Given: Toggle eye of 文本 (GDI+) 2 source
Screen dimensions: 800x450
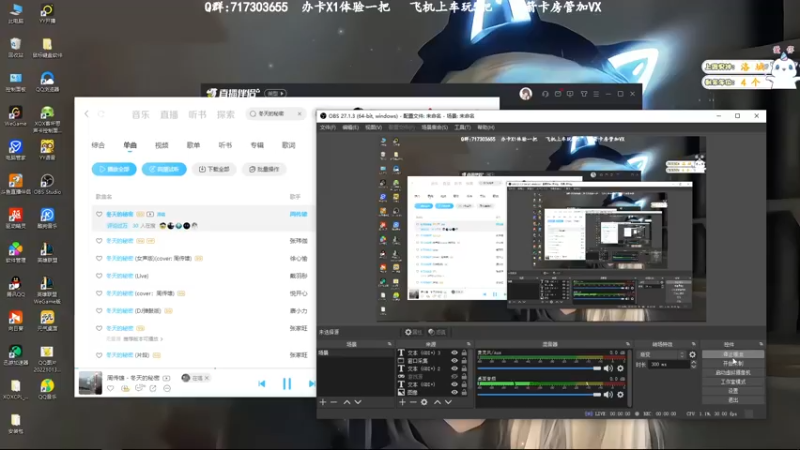Looking at the screenshot, I should click(x=454, y=368).
